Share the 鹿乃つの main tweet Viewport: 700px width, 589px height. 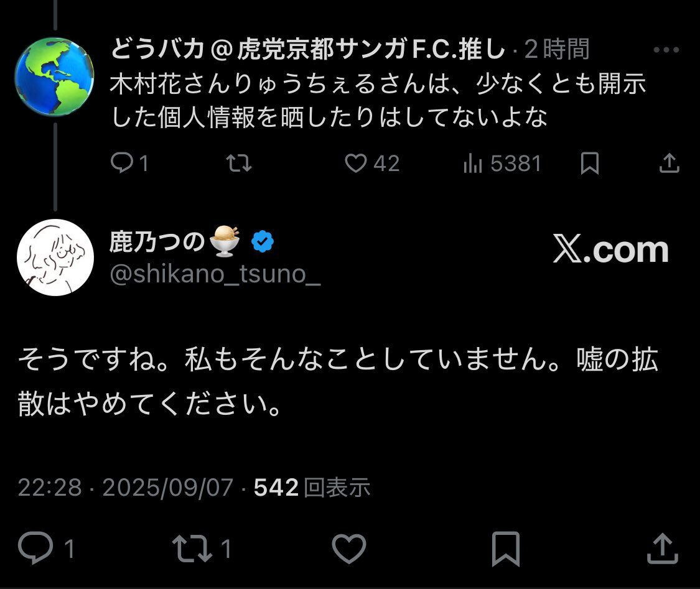pyautogui.click(x=663, y=548)
